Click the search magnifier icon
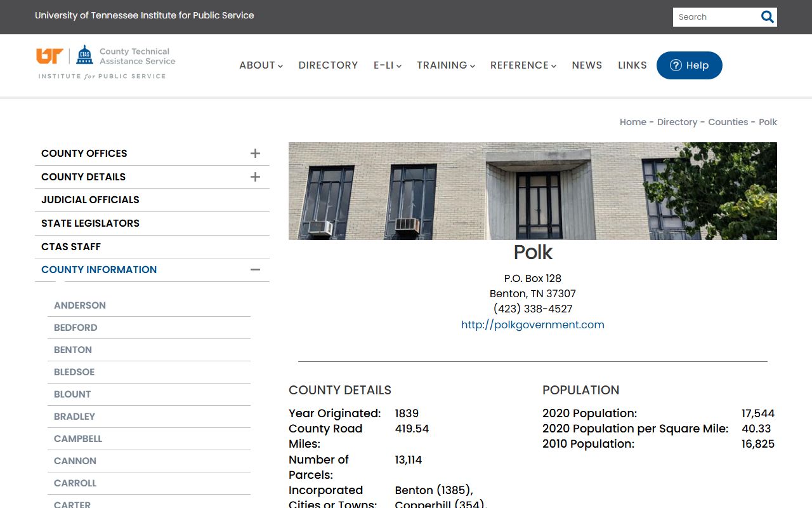The image size is (812, 508). [x=768, y=17]
